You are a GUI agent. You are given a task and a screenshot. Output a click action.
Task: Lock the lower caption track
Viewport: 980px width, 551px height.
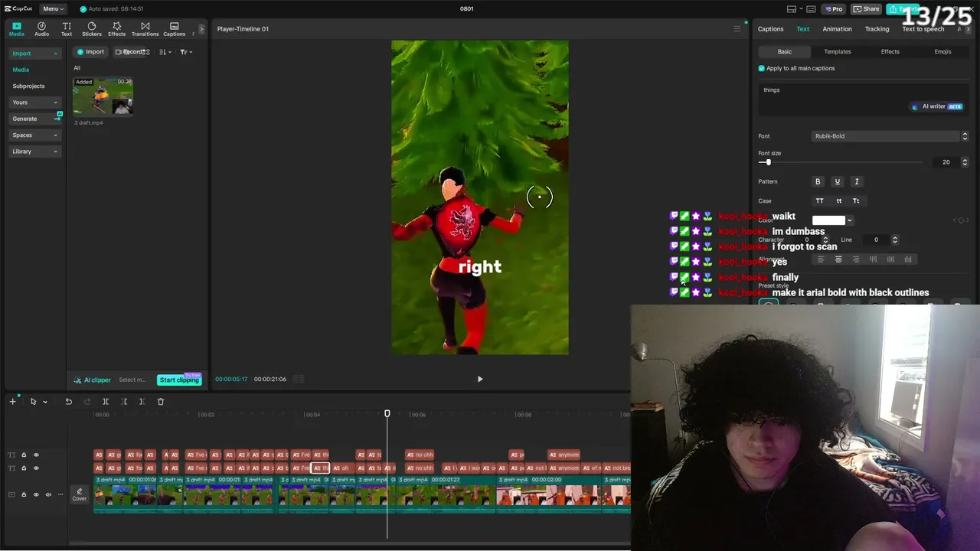pos(24,468)
